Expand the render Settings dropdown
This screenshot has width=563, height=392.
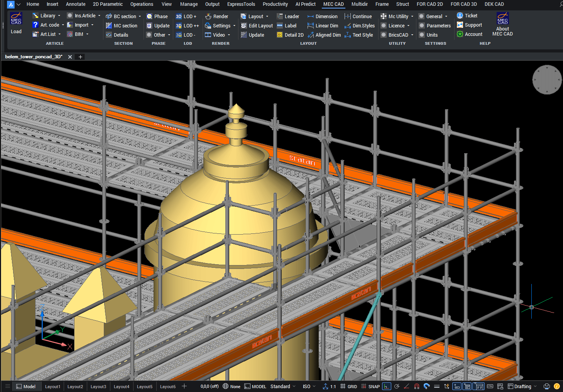pyautogui.click(x=234, y=26)
